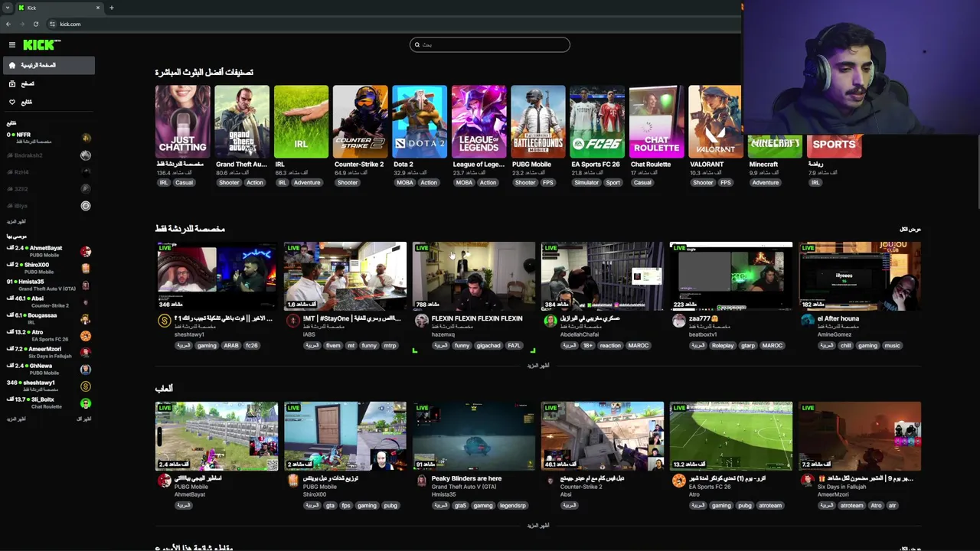Open the #StayOne stream thumbnail by iABS
Image resolution: width=980 pixels, height=551 pixels.
345,276
